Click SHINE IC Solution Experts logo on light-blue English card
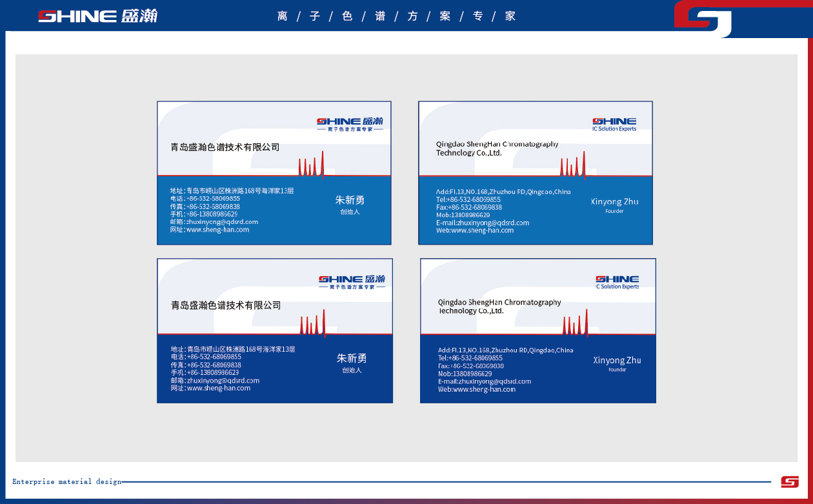Screen dimensions: 813x504 (614, 124)
